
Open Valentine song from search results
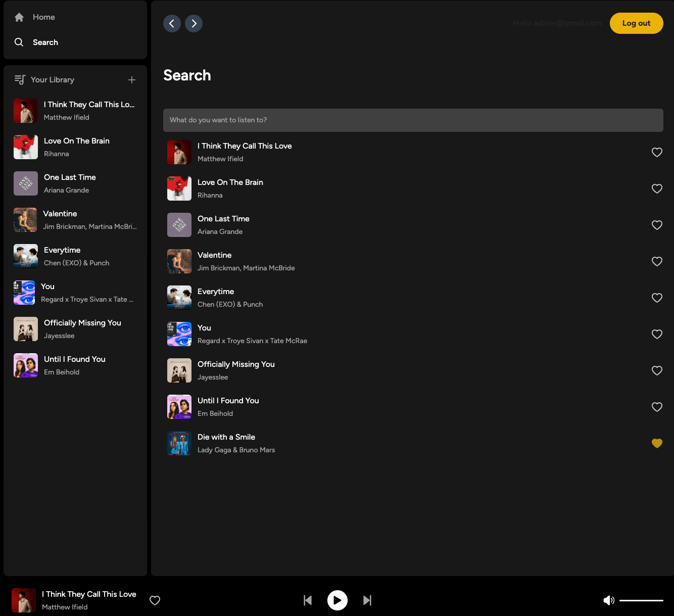[215, 255]
